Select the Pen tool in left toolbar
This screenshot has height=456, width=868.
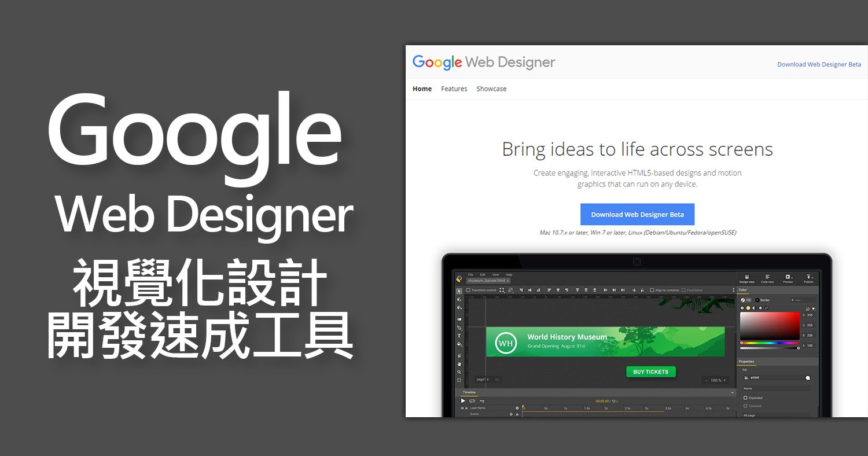(459, 328)
